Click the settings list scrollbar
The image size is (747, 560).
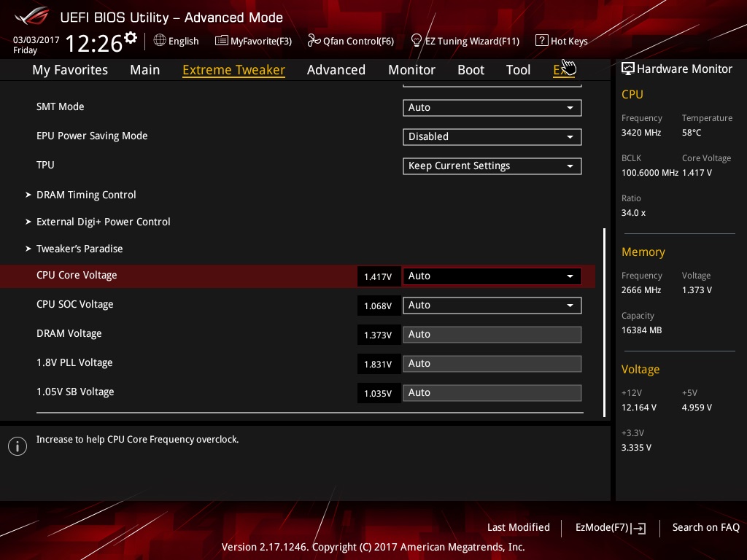[x=605, y=322]
